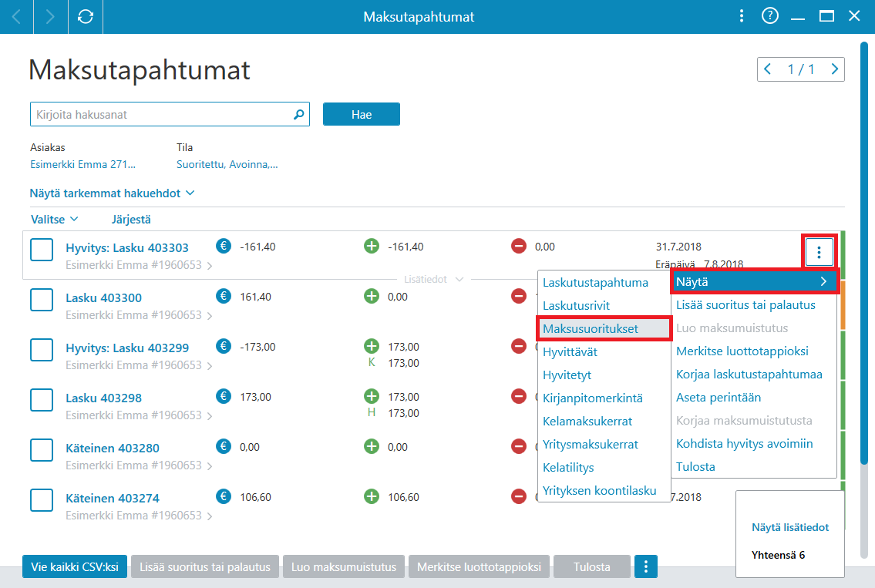Click euro icon in Hyvitys: Lasku 403303 row
The height and width of the screenshot is (588, 875).
pyautogui.click(x=224, y=246)
